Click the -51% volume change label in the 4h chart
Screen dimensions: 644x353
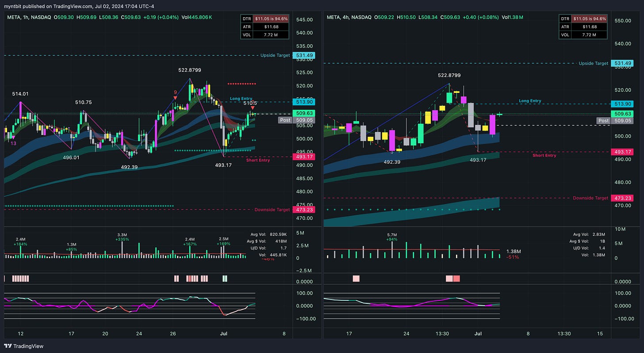[x=513, y=257]
